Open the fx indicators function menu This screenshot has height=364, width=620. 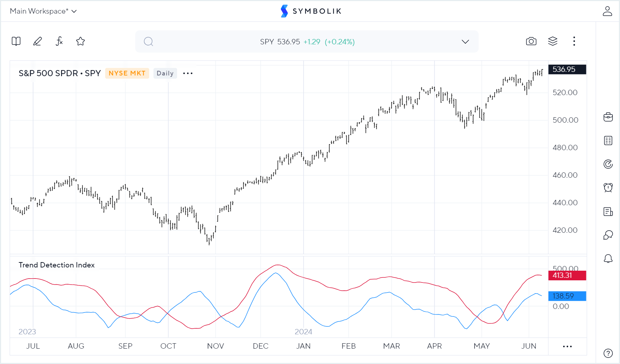pyautogui.click(x=59, y=41)
